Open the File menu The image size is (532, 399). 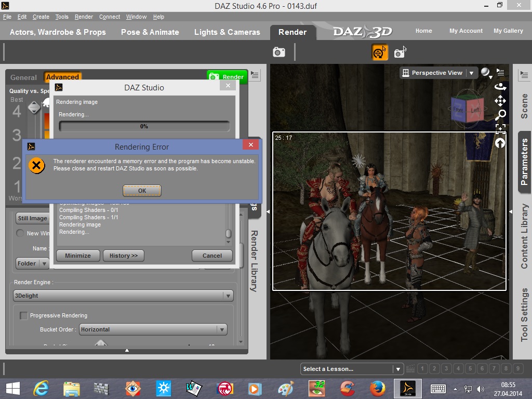tap(7, 17)
